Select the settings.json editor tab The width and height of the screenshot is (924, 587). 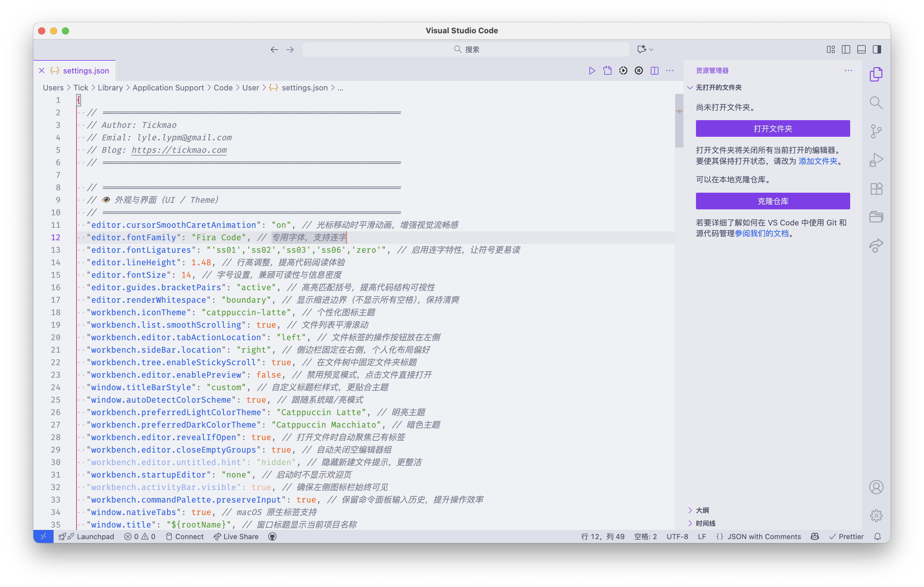click(x=85, y=70)
